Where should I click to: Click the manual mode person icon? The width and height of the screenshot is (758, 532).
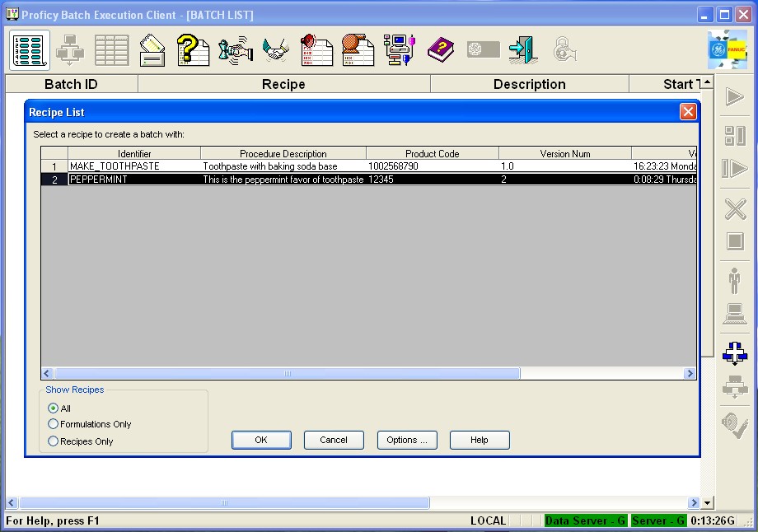(734, 281)
